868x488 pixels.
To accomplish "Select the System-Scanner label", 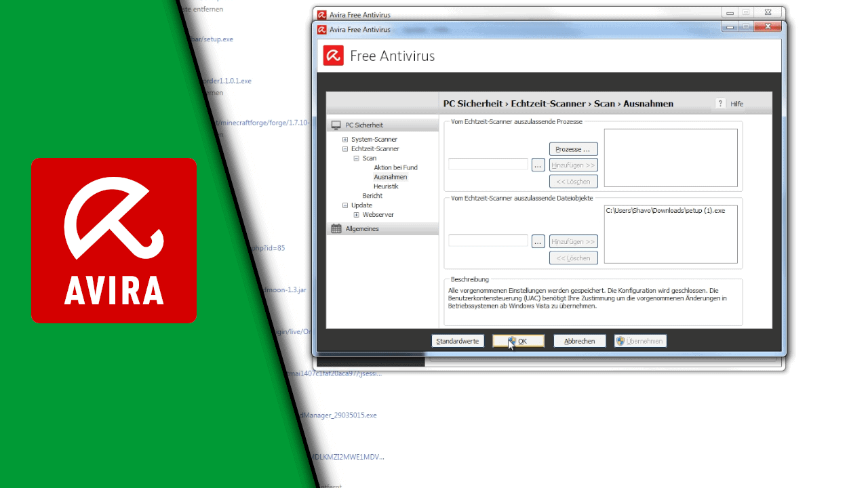I will 374,140.
